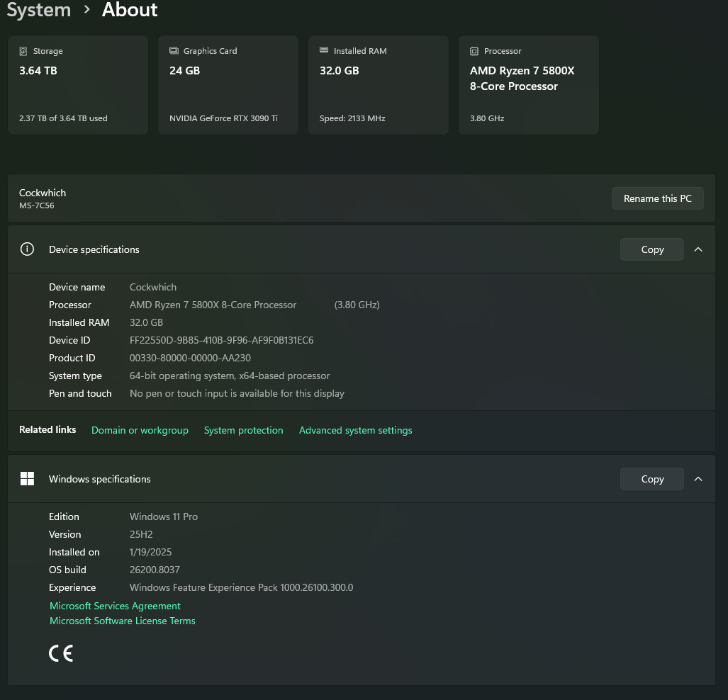Click the Processor chip icon
Viewport: 728px width, 700px height.
(x=474, y=51)
